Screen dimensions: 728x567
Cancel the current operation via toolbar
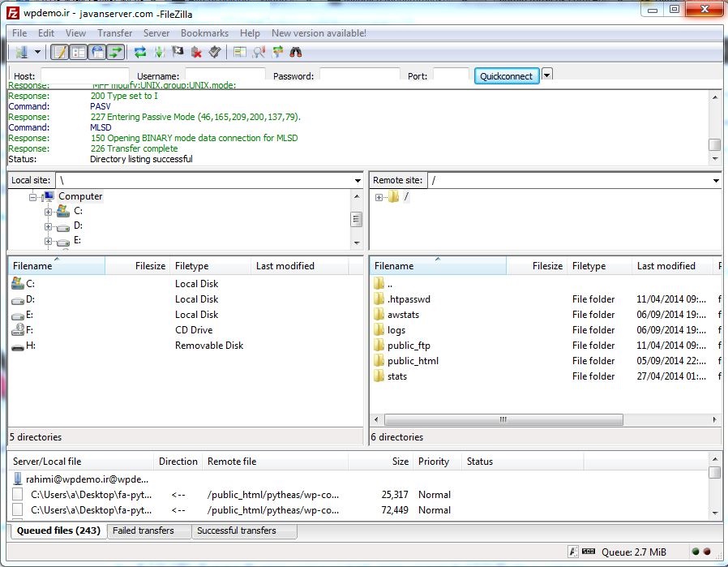coord(178,52)
